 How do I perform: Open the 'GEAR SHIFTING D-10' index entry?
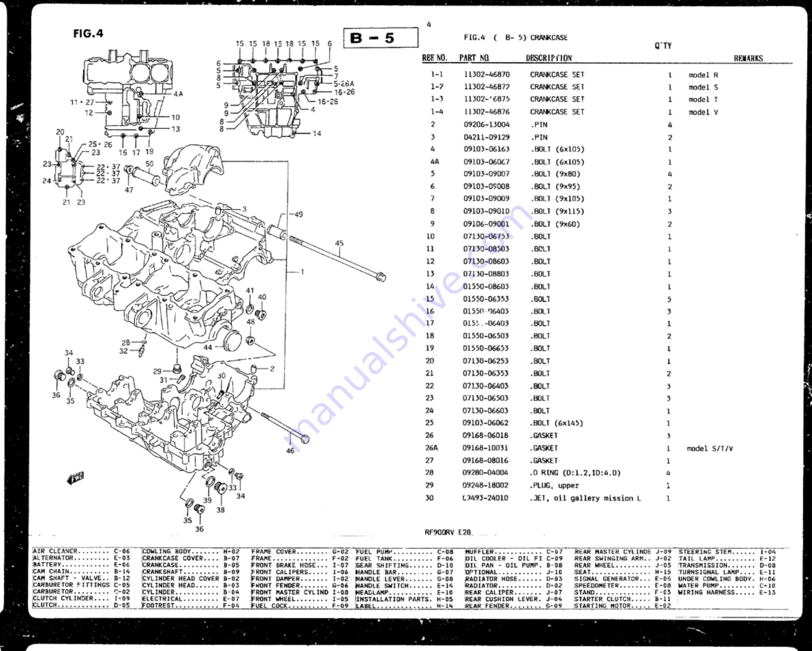(404, 565)
